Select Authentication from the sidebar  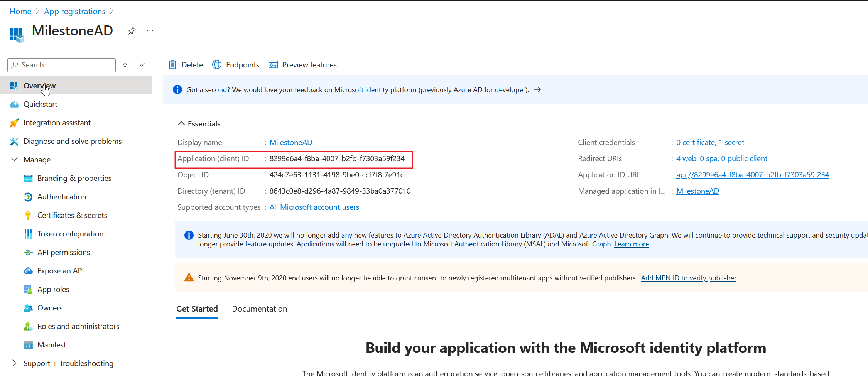pos(62,197)
